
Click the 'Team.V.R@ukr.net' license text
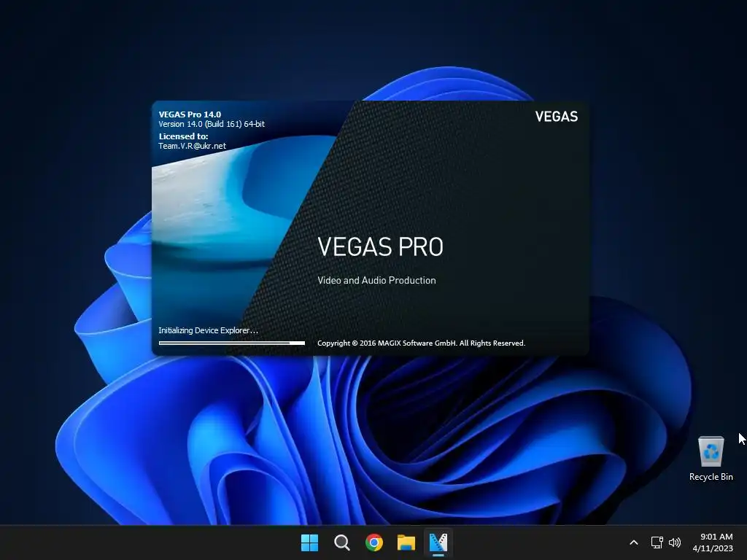[x=192, y=146]
